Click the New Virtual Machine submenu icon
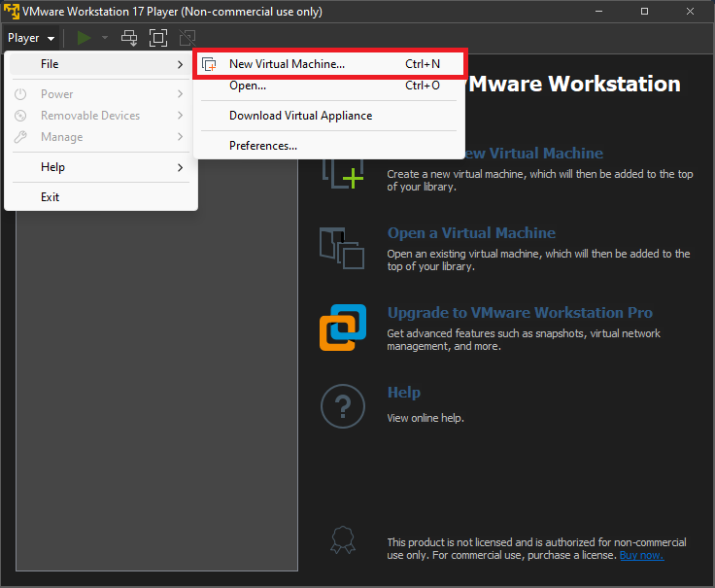The image size is (715, 588). [209, 64]
